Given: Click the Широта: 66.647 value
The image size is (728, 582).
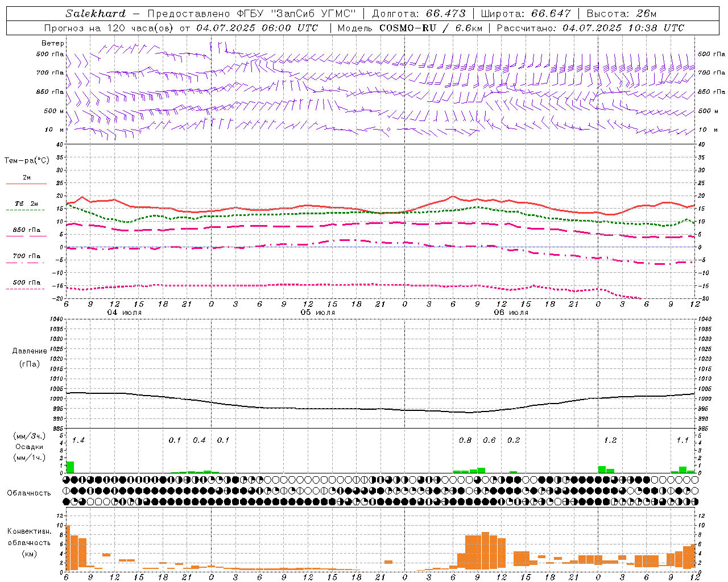Looking at the screenshot, I should [x=526, y=14].
